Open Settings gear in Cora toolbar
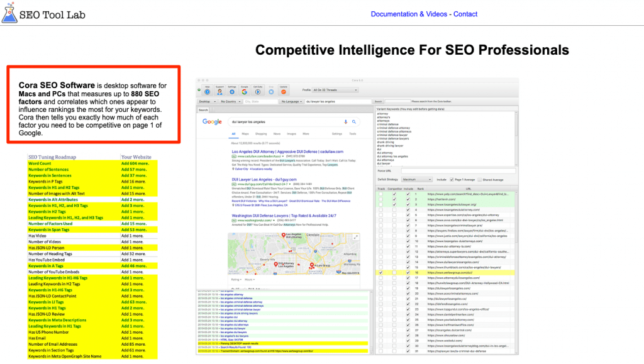644x364 pixels. click(232, 91)
